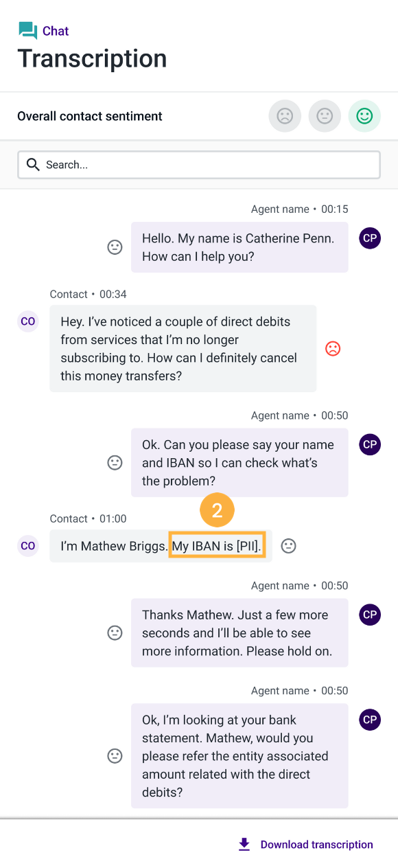Select the negative overall sentiment face
Viewport: 398px width, 868px height.
285,116
